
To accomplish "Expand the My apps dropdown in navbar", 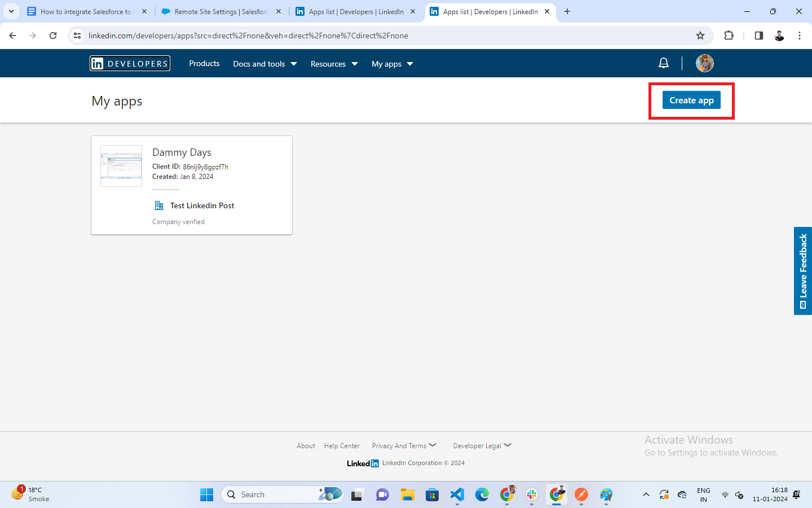I will pos(392,64).
